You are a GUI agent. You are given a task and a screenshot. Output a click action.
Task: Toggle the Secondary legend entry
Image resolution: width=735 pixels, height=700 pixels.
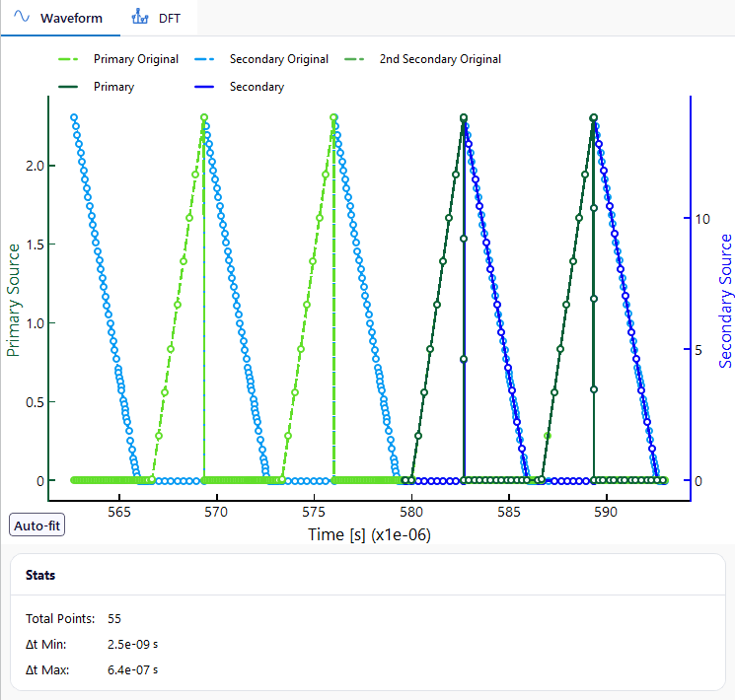240,87
